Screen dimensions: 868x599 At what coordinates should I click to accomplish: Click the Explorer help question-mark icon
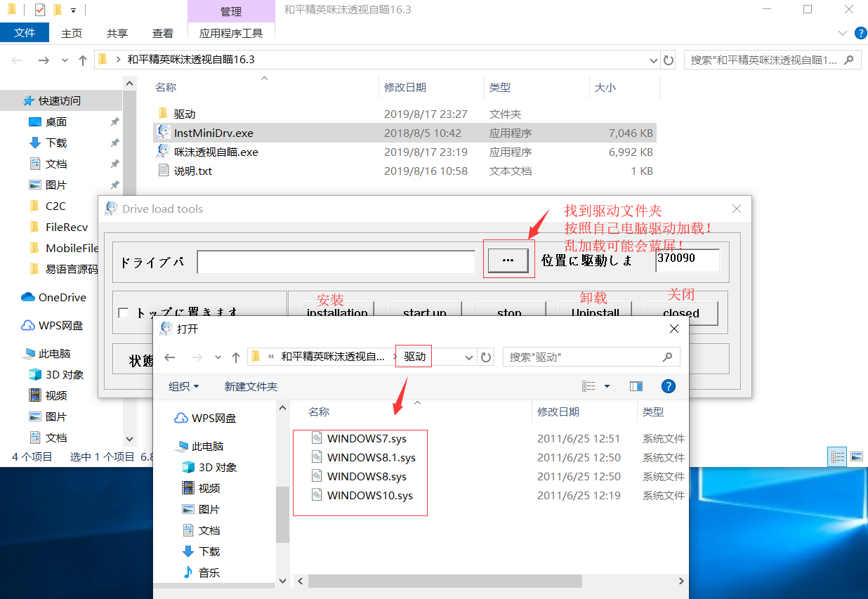click(x=860, y=33)
